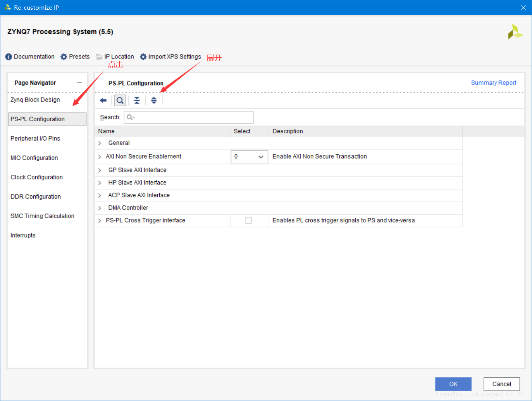Click in the Search text field

(189, 117)
